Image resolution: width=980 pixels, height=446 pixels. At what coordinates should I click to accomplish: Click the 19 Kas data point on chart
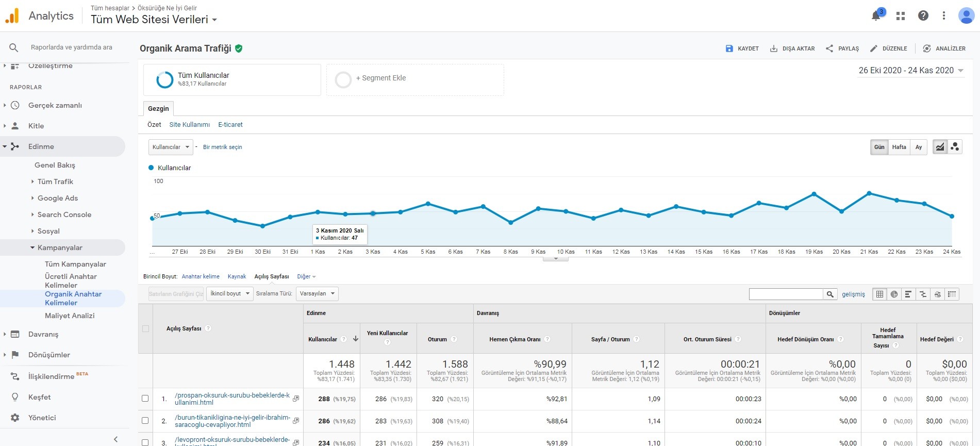814,194
